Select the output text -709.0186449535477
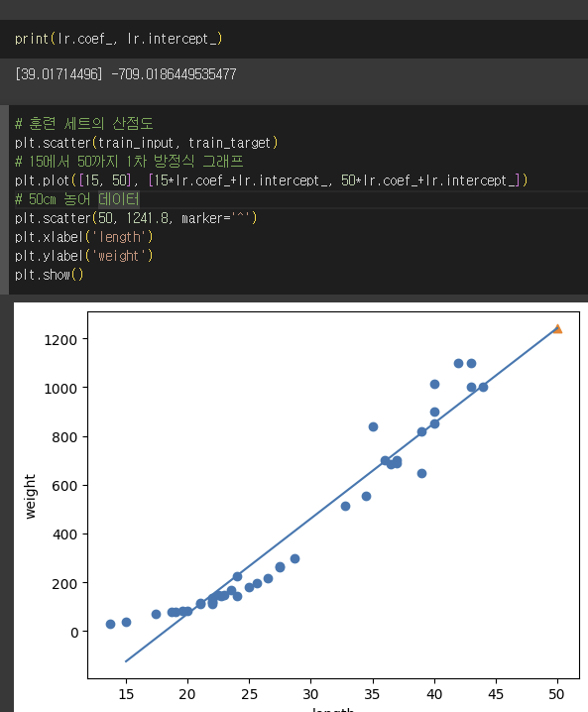Viewport: 588px width, 712px height. pos(174,74)
